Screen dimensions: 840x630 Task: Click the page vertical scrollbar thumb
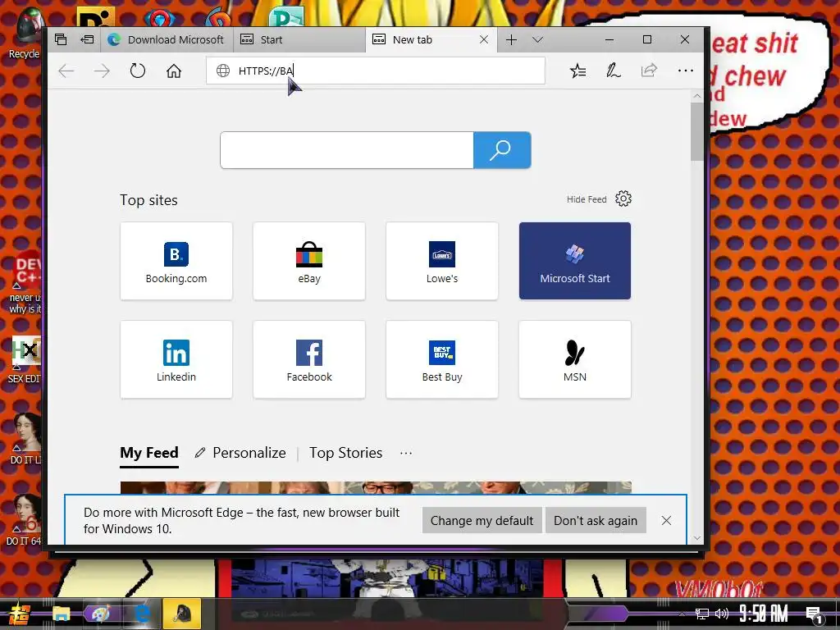697,131
